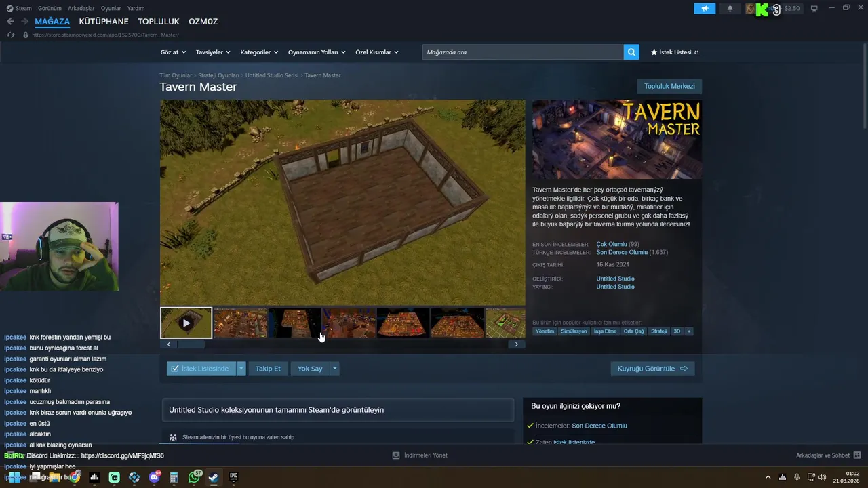The height and width of the screenshot is (488, 868).
Task: Click the screenshot strip scrollbar thumb
Action: point(191,344)
